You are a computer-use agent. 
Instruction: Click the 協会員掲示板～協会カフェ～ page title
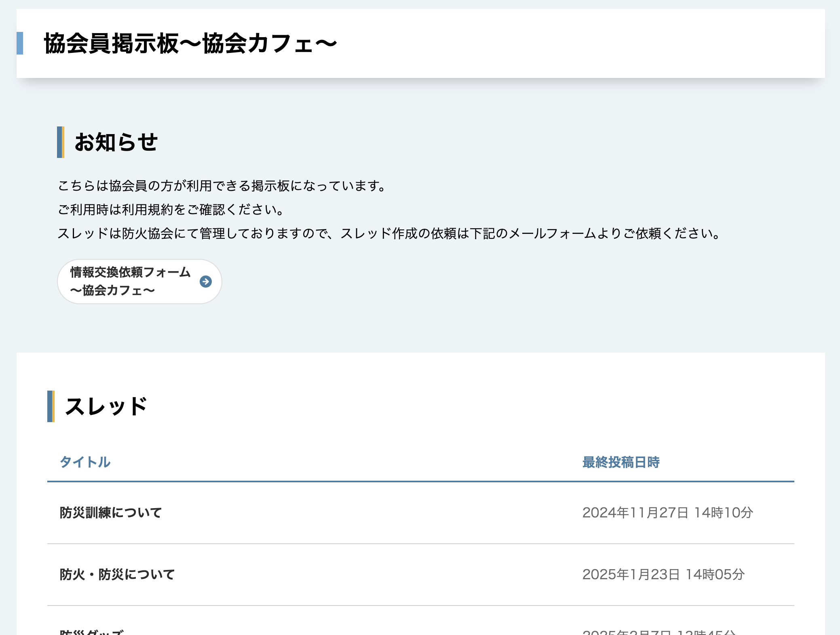[x=190, y=43]
